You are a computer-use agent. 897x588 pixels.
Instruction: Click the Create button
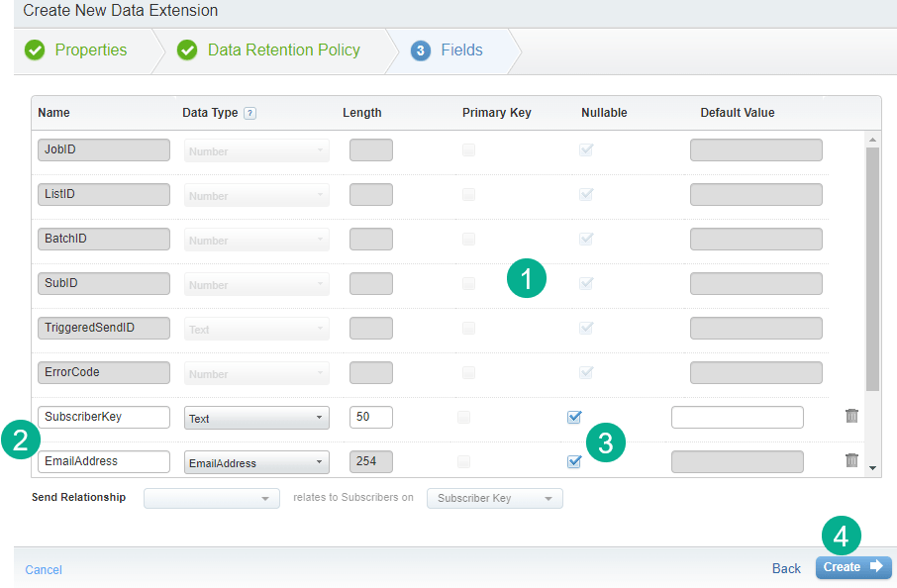tap(852, 567)
